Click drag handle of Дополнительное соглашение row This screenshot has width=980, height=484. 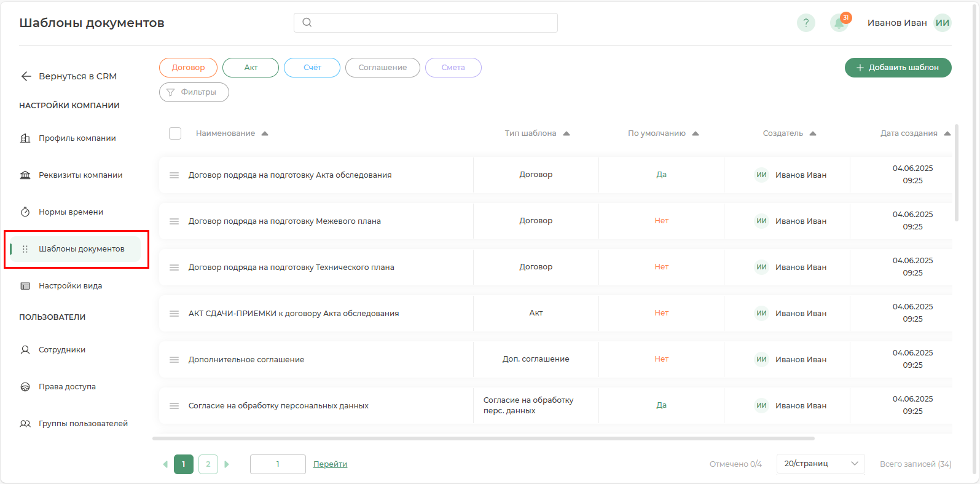(x=174, y=360)
